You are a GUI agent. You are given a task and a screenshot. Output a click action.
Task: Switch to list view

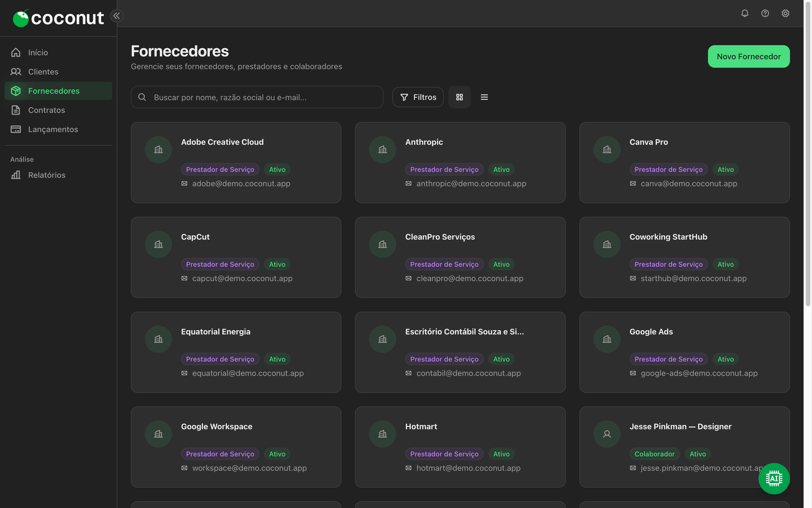pos(484,97)
